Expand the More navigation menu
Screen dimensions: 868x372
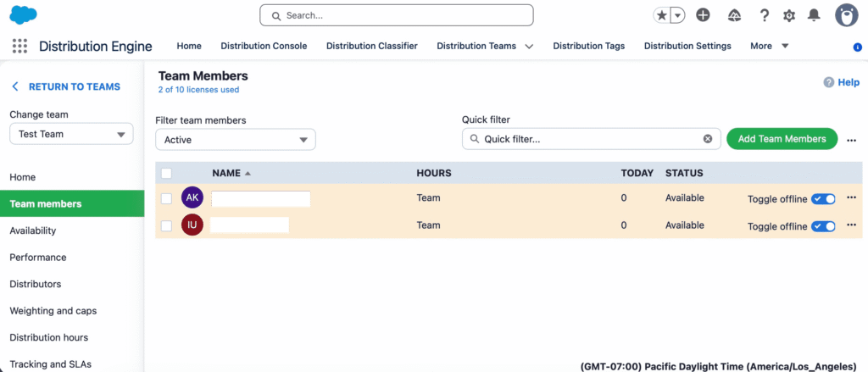coord(770,46)
